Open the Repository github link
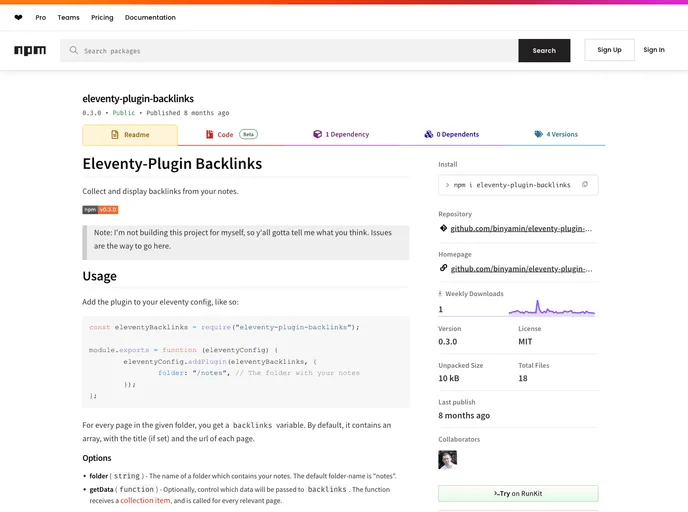Image resolution: width=688 pixels, height=512 pixels. point(521,228)
